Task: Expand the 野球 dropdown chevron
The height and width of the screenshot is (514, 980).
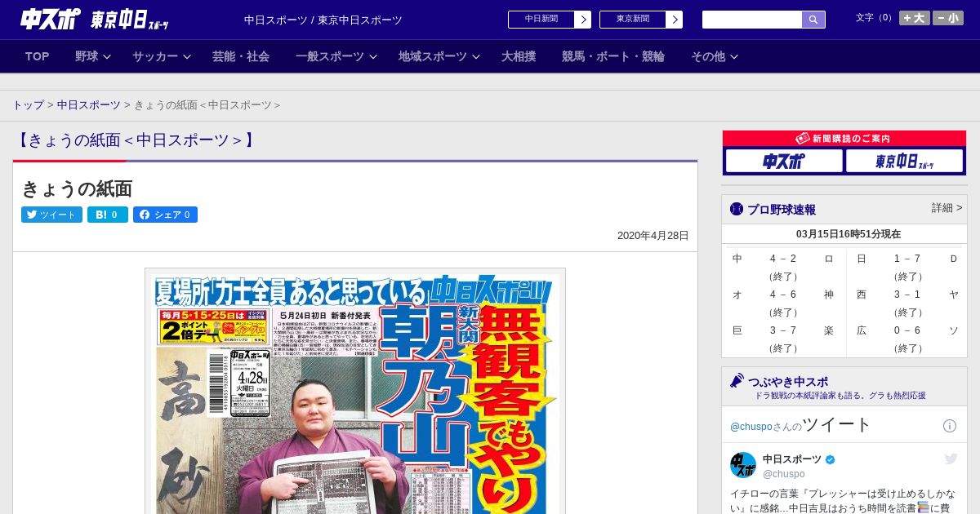Action: coord(106,57)
